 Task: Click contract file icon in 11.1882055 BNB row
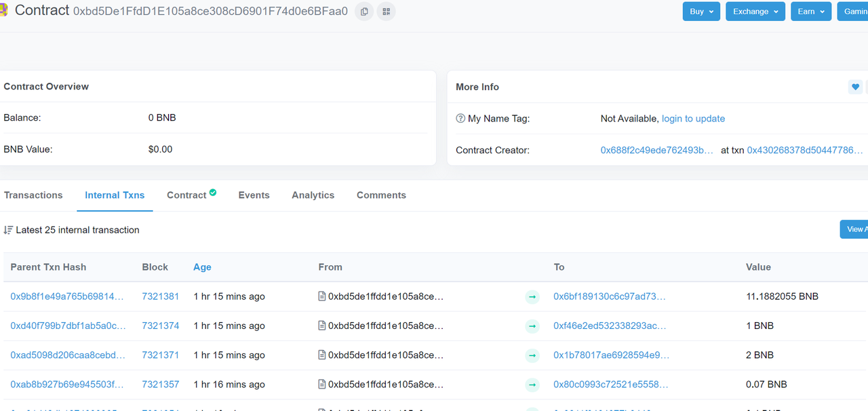click(x=322, y=296)
